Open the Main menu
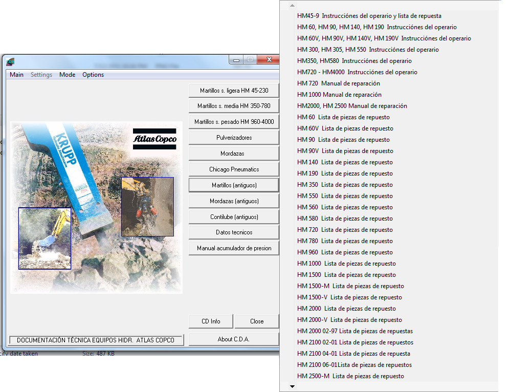 click(x=16, y=75)
